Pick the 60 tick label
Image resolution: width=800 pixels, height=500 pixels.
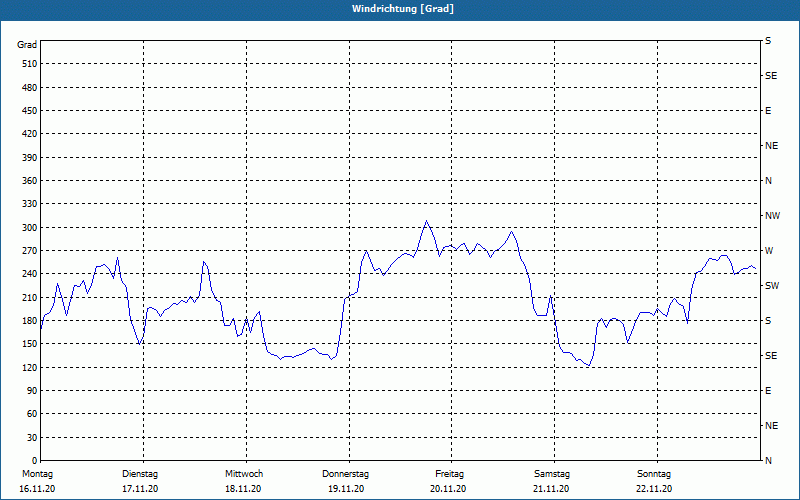[32, 414]
